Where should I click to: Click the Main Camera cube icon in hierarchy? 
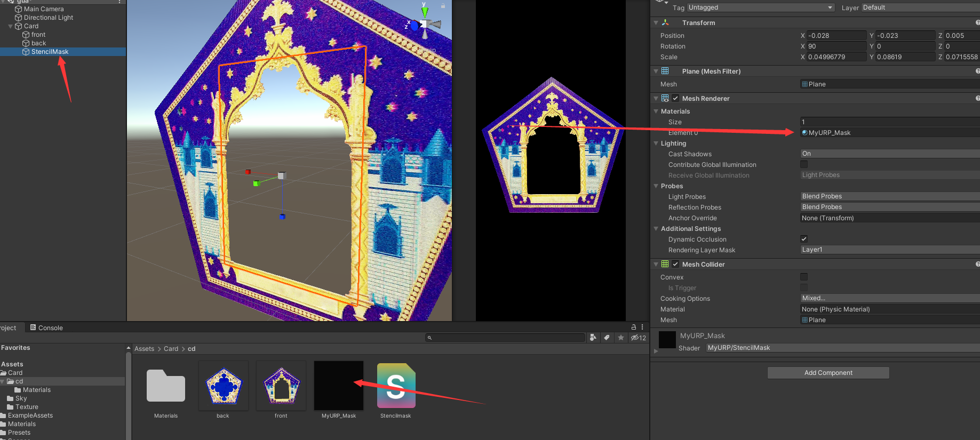19,9
